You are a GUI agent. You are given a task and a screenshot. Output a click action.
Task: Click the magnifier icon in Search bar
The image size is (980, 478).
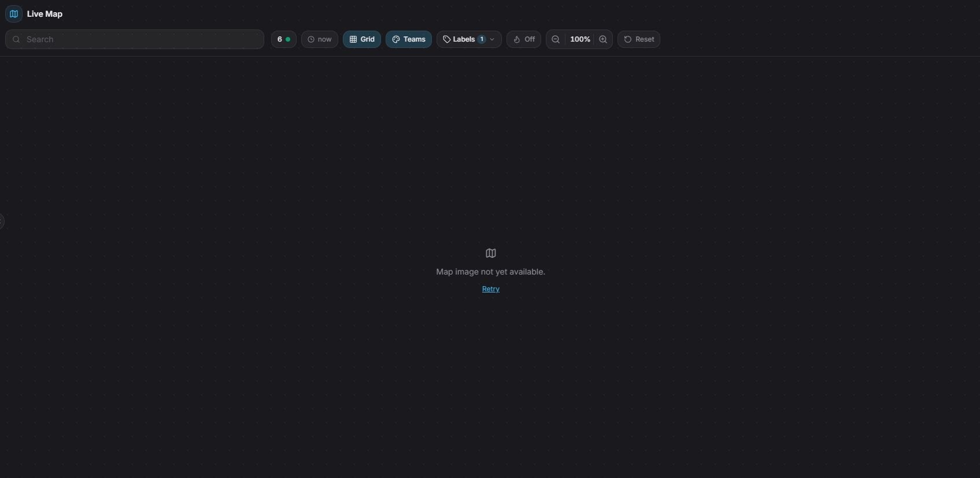[16, 39]
